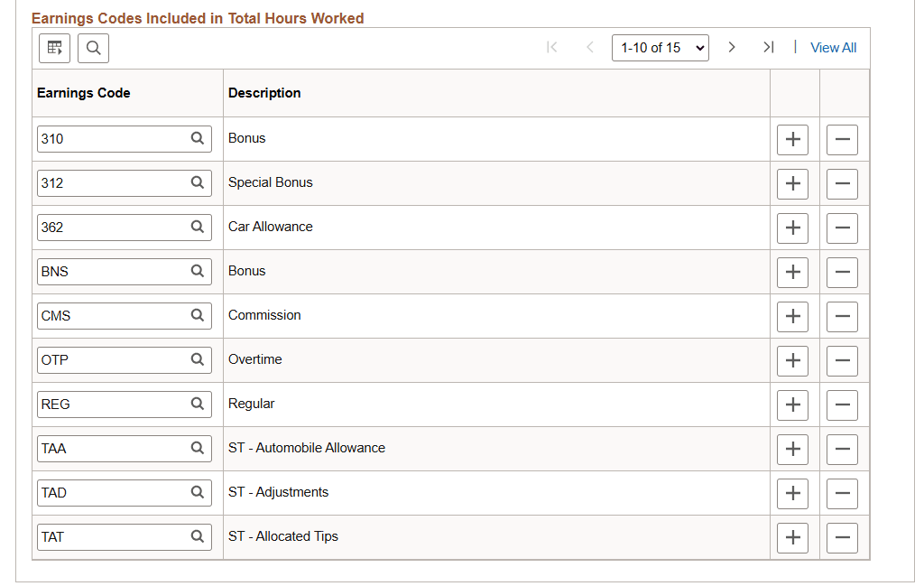Go to the next page of results

pyautogui.click(x=732, y=47)
